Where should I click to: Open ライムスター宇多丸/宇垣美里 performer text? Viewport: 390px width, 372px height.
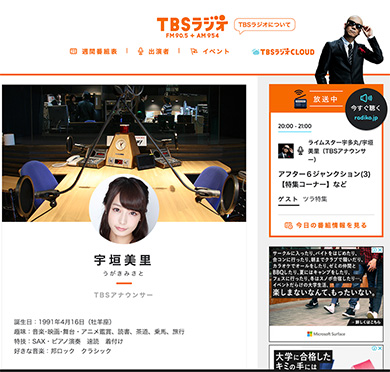point(340,151)
